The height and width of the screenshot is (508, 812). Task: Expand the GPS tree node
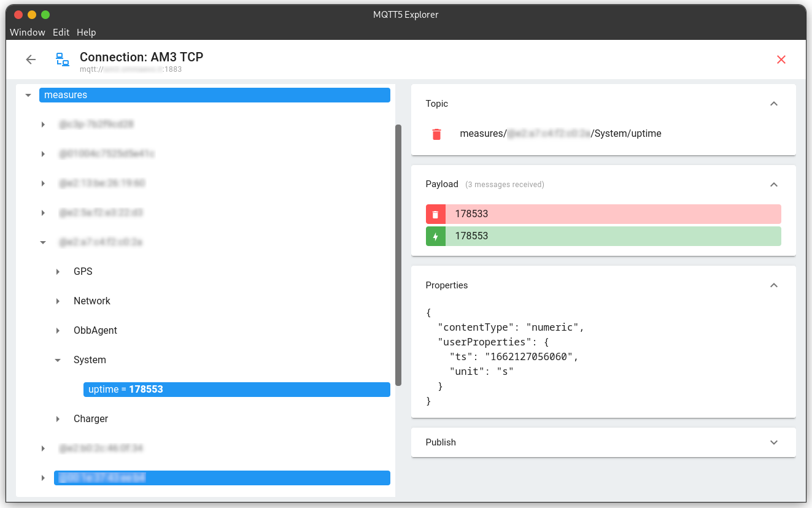tap(58, 272)
